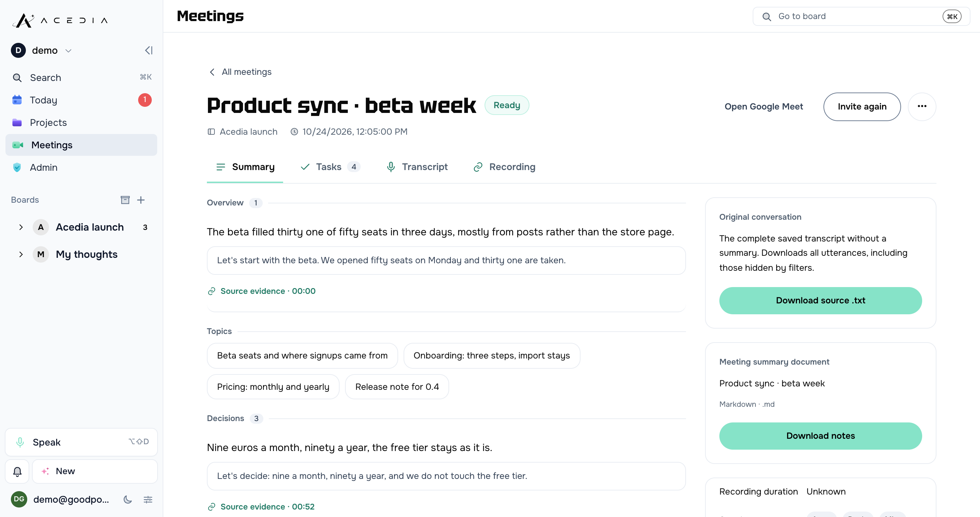The width and height of the screenshot is (980, 517).
Task: Click the Go to board search field
Action: 861,16
